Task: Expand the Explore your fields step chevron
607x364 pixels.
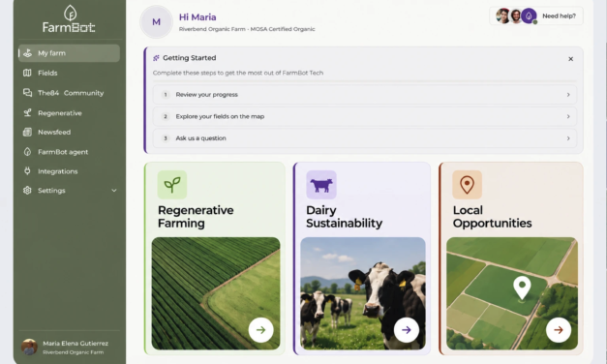Action: (568, 116)
